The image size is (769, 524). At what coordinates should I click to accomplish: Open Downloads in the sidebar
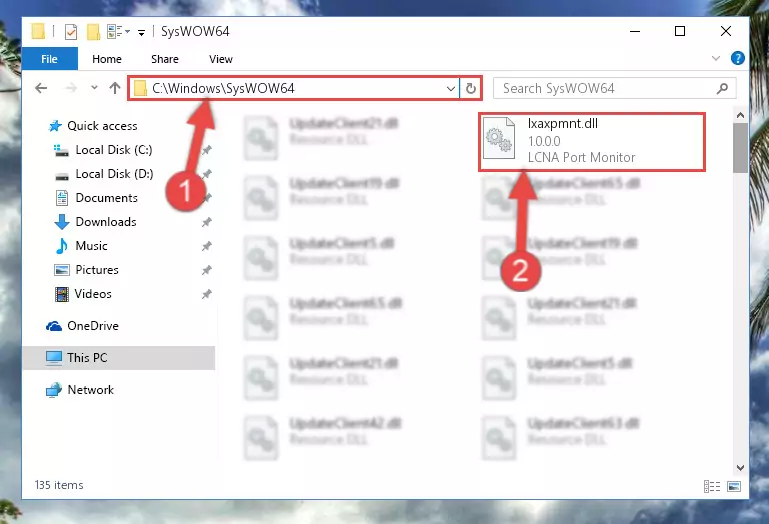95,222
